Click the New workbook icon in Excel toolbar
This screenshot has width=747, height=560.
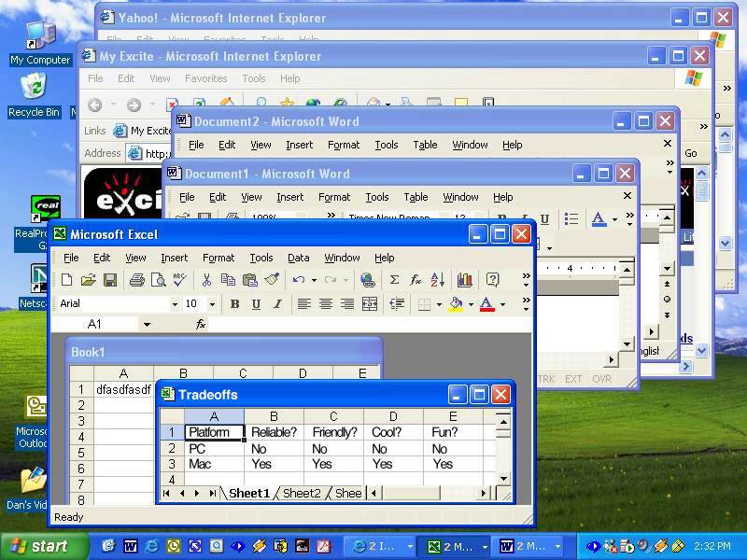tap(66, 280)
